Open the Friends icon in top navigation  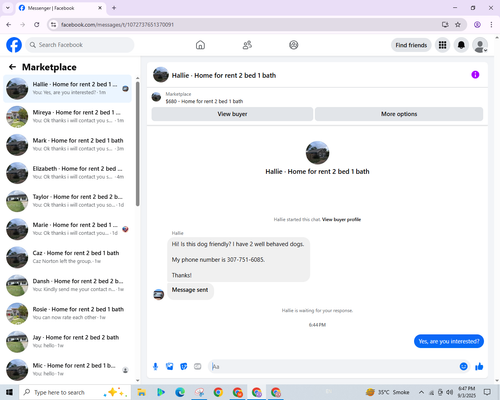pos(247,45)
